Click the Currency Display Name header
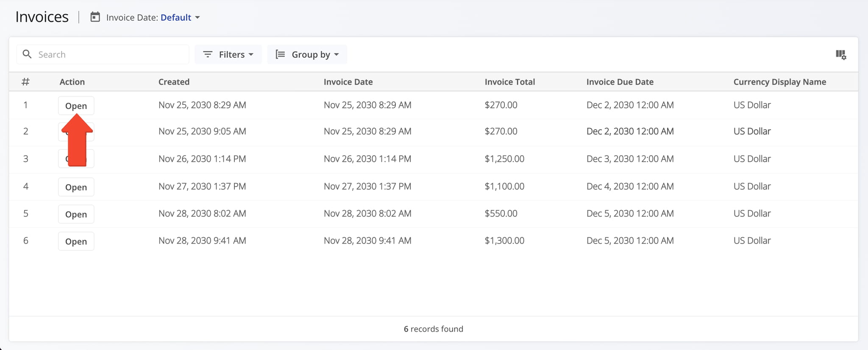The width and height of the screenshot is (868, 350). [779, 82]
